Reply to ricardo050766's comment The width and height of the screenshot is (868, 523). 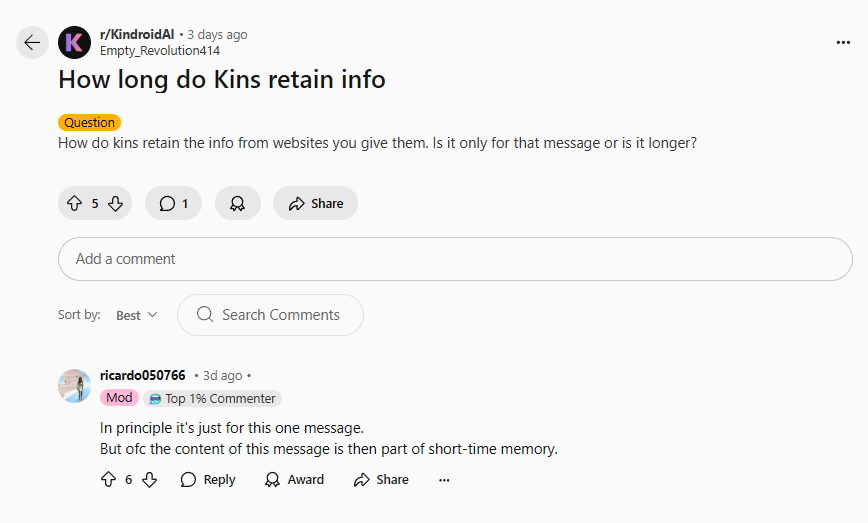[208, 480]
